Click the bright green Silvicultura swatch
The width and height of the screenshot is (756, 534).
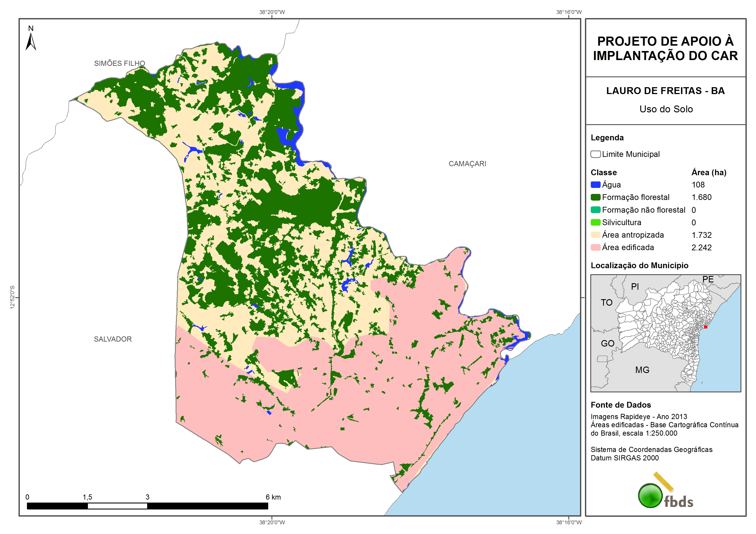[595, 222]
